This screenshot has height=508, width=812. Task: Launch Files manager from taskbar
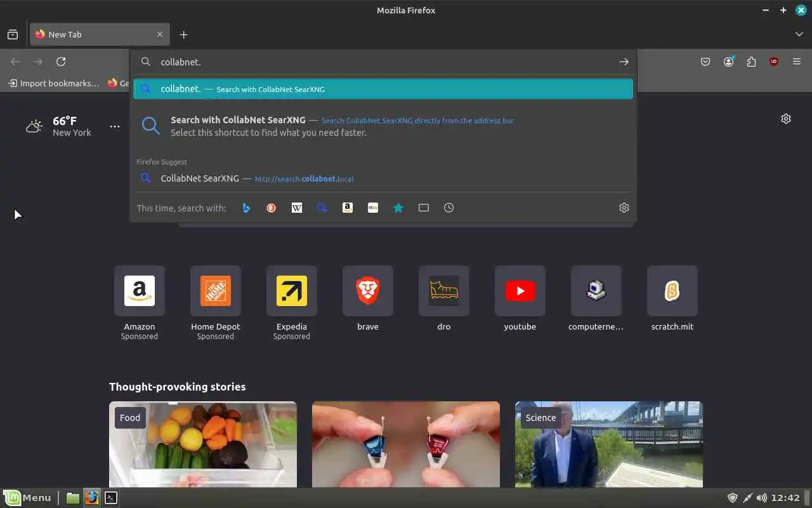tap(73, 498)
